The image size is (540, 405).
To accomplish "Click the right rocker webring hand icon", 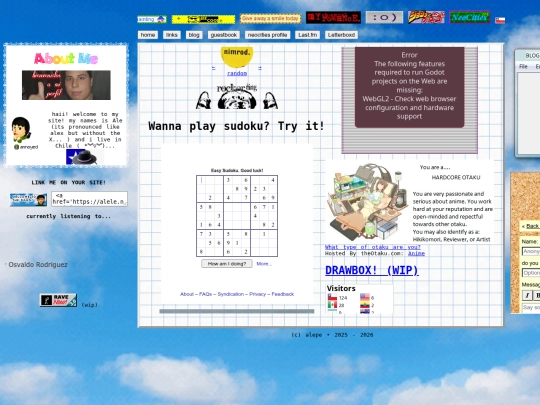I will coord(270,100).
